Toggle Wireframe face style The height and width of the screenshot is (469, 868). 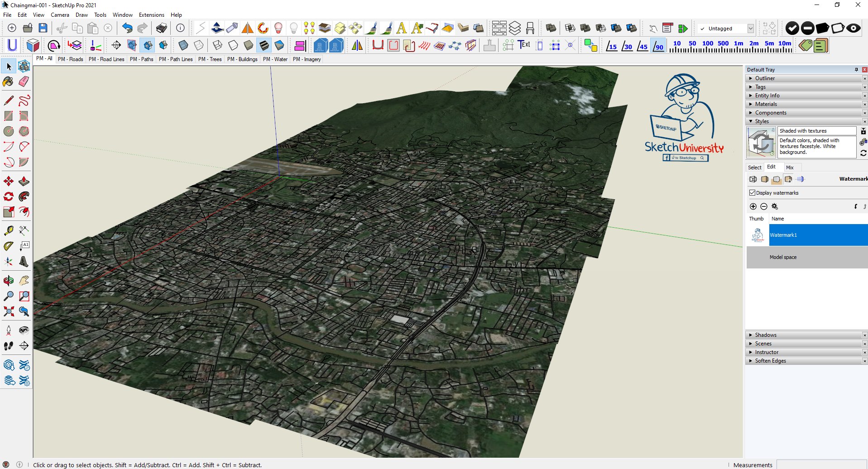(x=217, y=45)
